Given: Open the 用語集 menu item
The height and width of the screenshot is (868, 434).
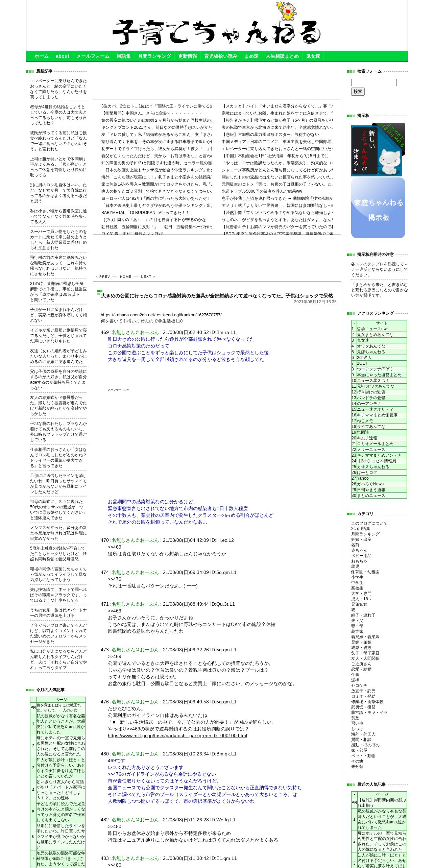Looking at the screenshot, I should (124, 56).
